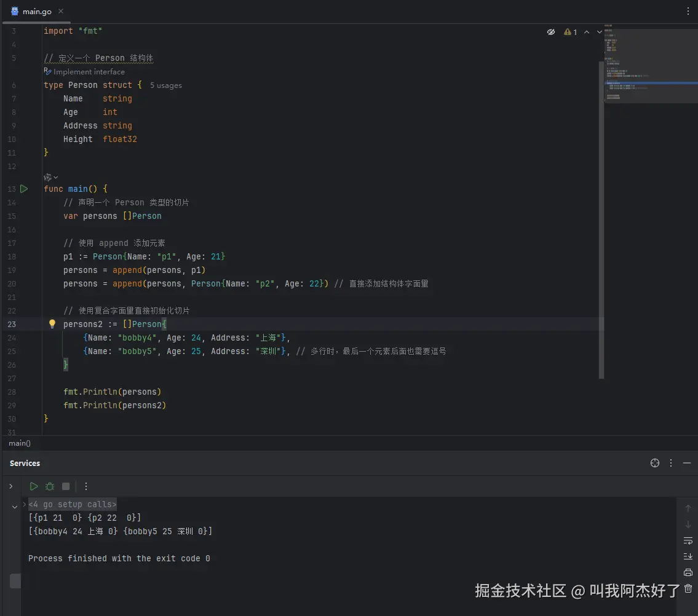This screenshot has height=616, width=698.
Task: Minimize the Services panel
Action: tap(687, 463)
